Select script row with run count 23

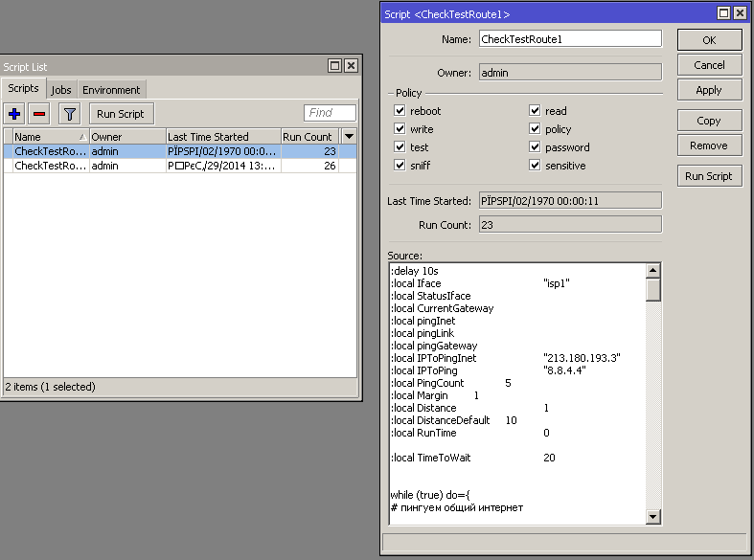coord(180,151)
